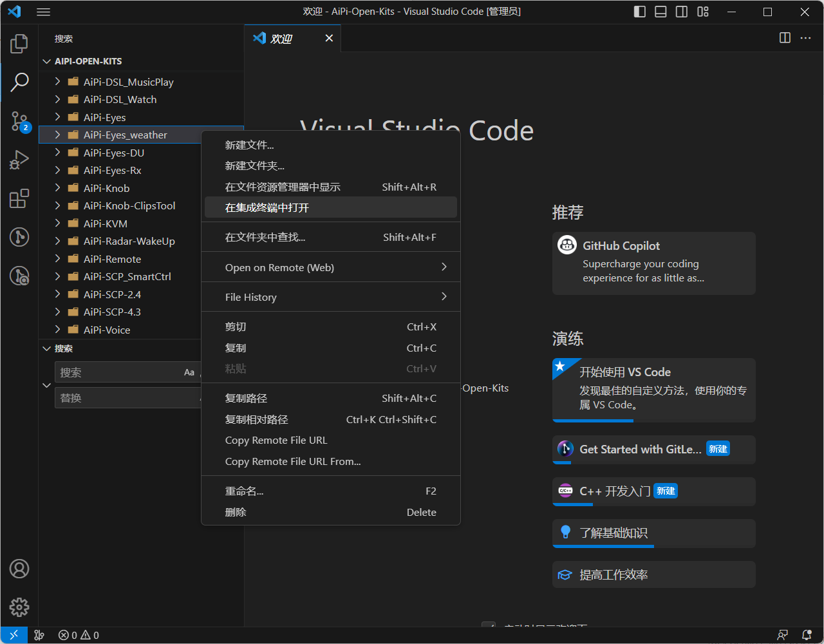Open the Extensions view icon
Image resolution: width=824 pixels, height=644 pixels.
19,198
